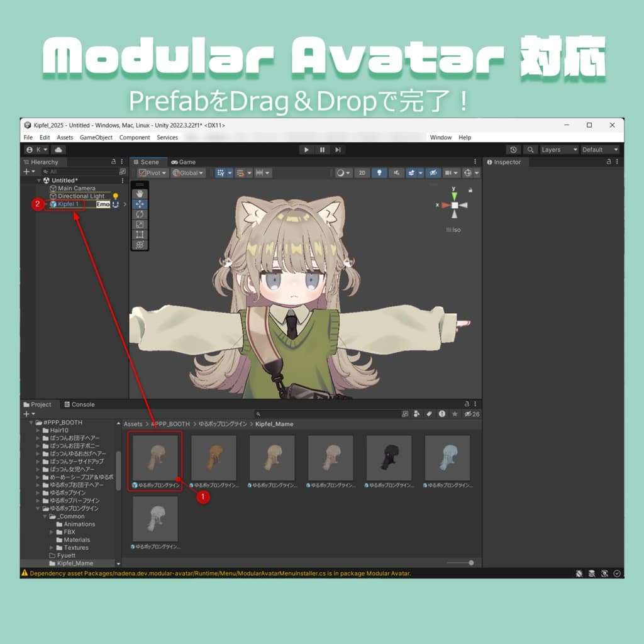Image resolution: width=644 pixels, height=644 pixels.
Task: Collapse the #PPP_BOOTH folder
Action: point(31,422)
